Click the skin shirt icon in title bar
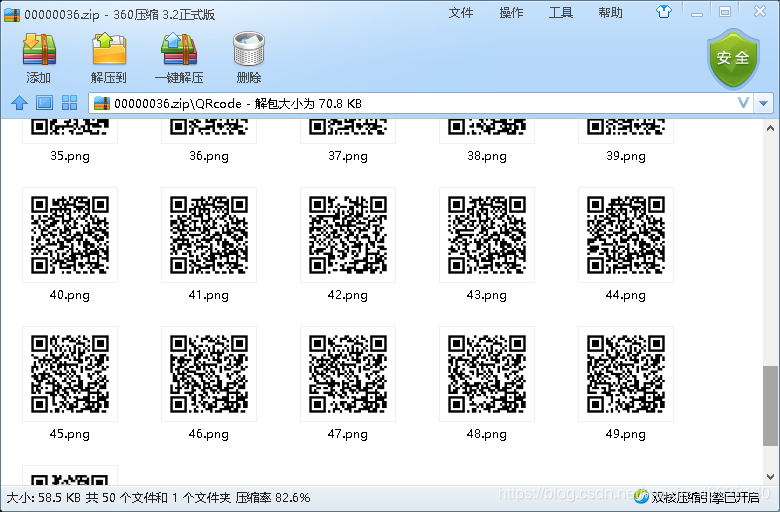The image size is (780, 512). [664, 11]
